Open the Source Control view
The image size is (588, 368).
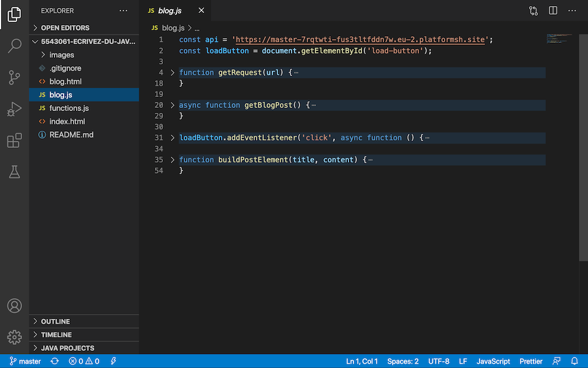tap(15, 77)
